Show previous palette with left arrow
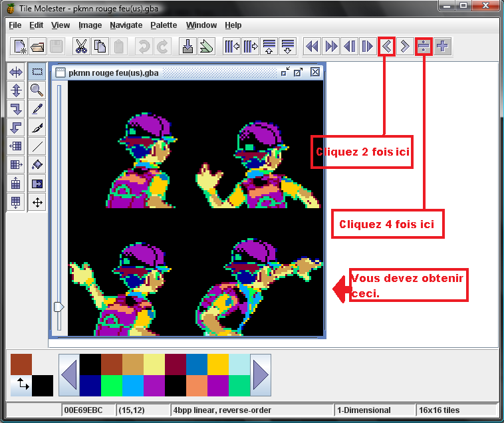This screenshot has height=423, width=504. point(69,375)
